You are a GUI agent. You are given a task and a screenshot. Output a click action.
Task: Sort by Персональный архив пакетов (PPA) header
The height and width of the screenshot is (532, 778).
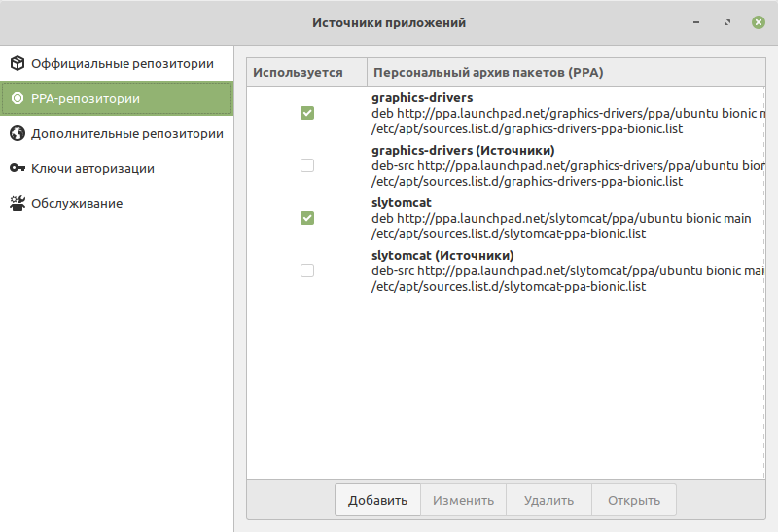pyautogui.click(x=566, y=72)
